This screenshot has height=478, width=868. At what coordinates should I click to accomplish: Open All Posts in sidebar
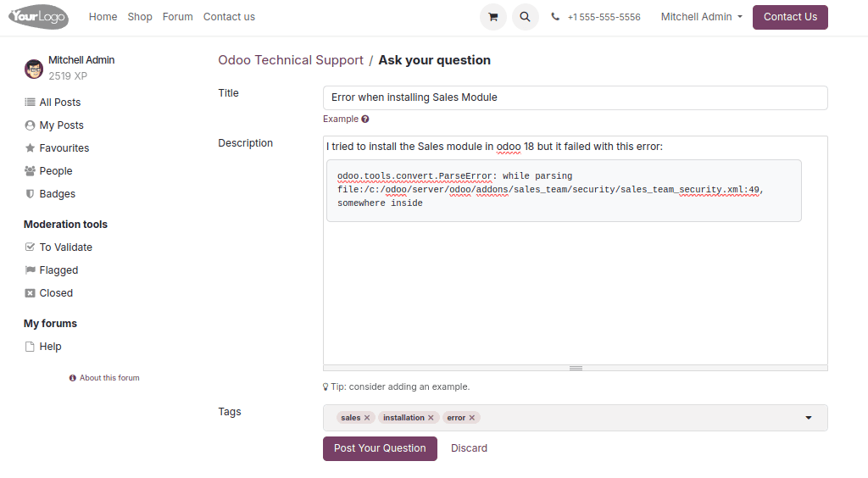point(60,103)
